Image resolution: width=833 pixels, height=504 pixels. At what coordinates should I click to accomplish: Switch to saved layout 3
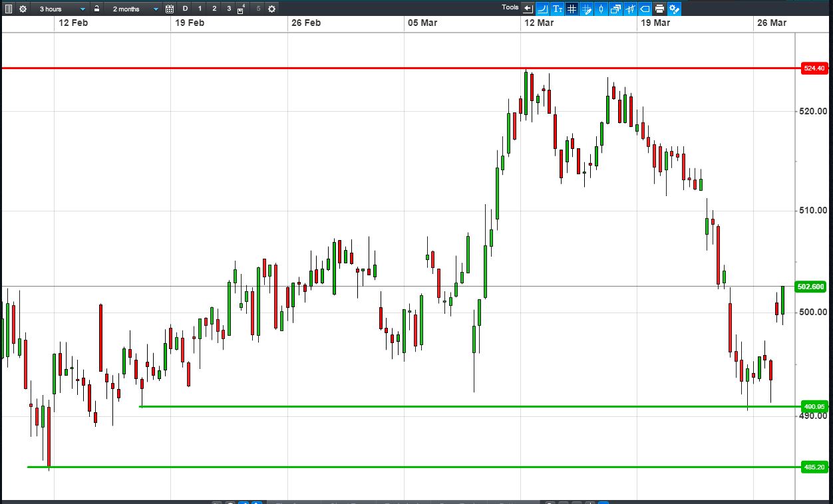229,9
